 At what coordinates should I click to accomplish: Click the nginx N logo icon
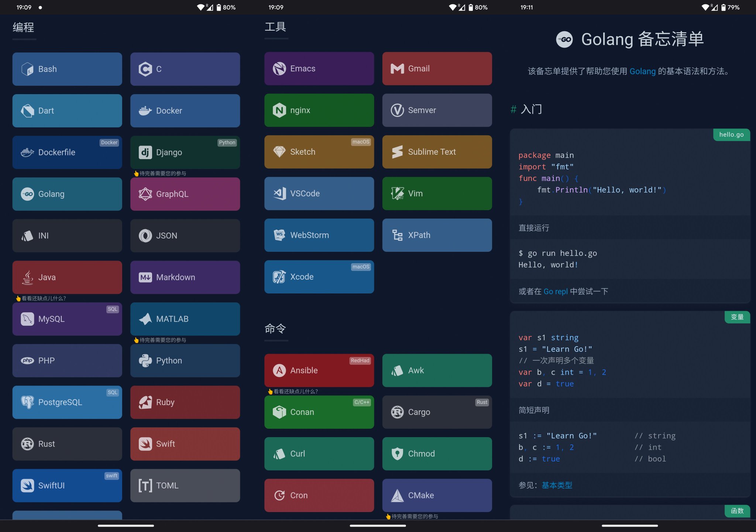tap(279, 110)
